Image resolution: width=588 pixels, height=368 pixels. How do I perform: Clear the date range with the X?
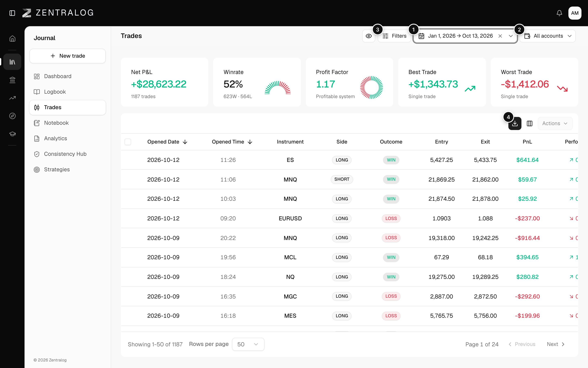(x=500, y=36)
